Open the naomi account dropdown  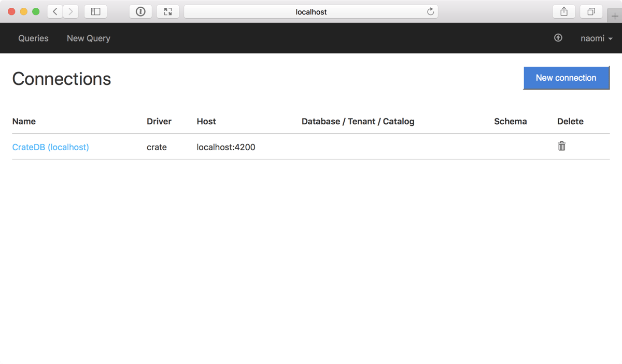[x=592, y=38]
